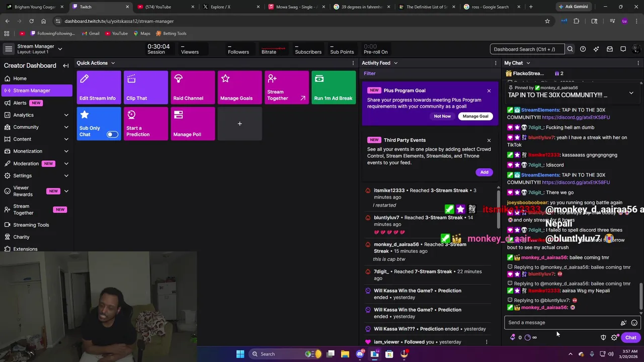Open My Chat three-dot options
The image size is (644, 362).
pos(638,63)
